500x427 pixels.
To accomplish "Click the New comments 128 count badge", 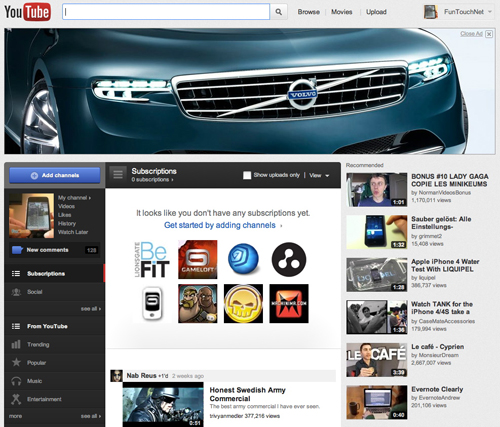I will pos(91,250).
